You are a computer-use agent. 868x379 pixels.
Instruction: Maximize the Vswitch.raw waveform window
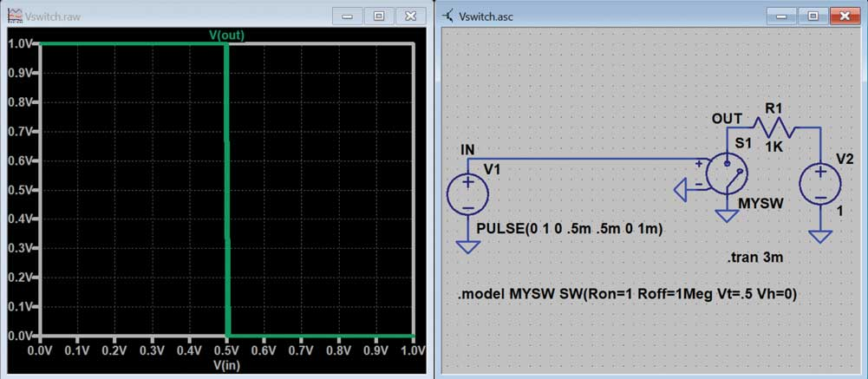pos(379,16)
